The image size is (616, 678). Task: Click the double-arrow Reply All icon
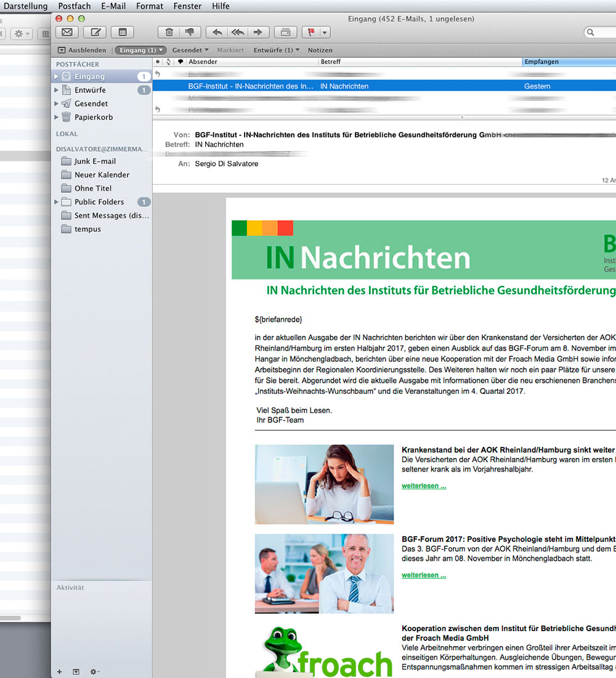pyautogui.click(x=237, y=32)
